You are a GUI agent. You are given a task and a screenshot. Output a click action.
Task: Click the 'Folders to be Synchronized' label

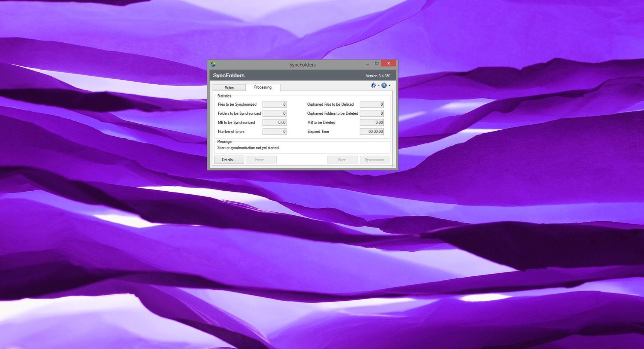pos(239,113)
